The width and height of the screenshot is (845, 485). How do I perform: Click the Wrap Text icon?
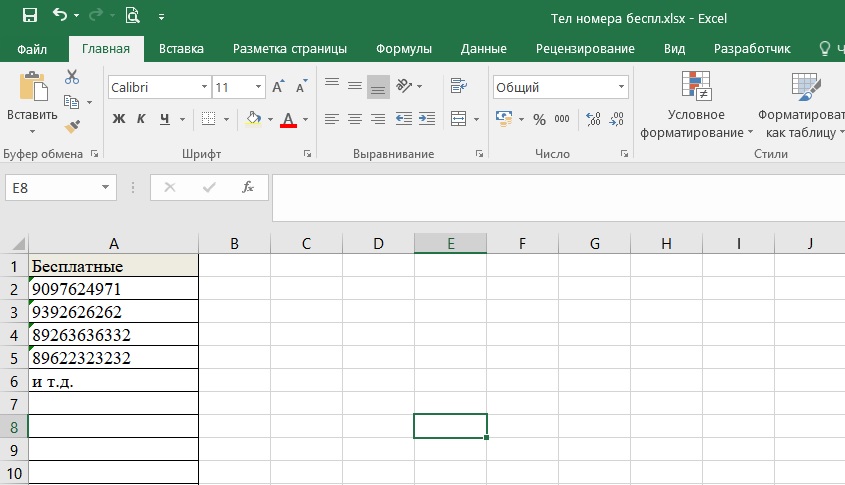(x=459, y=86)
